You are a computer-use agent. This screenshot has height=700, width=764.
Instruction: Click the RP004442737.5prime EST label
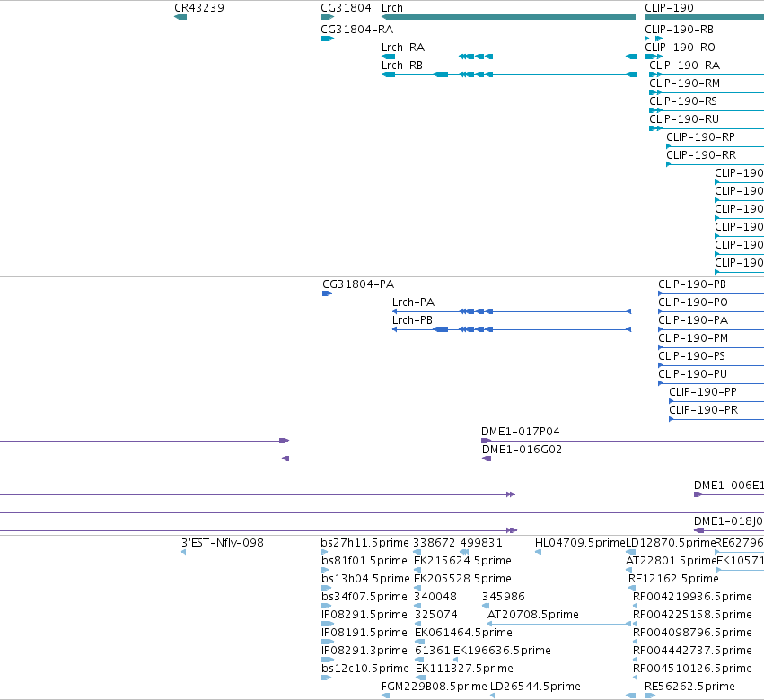click(x=692, y=651)
